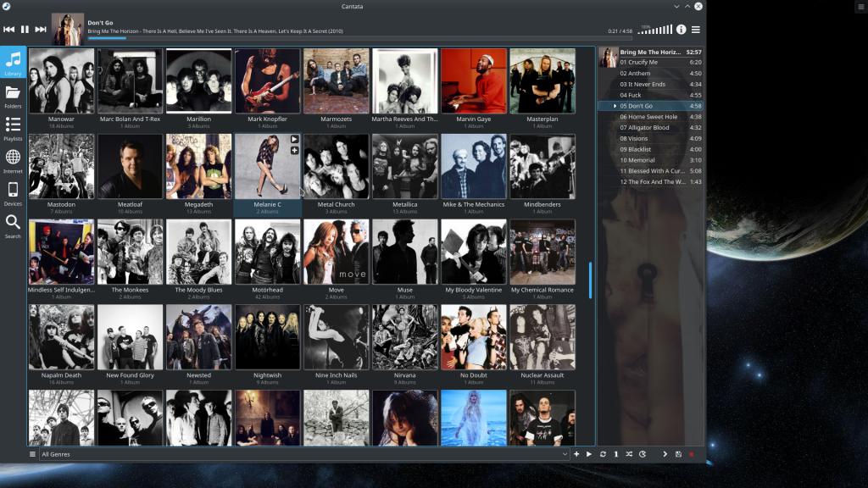The height and width of the screenshot is (488, 868).
Task: Expand the Bring Me The Horizon album header
Action: point(650,53)
